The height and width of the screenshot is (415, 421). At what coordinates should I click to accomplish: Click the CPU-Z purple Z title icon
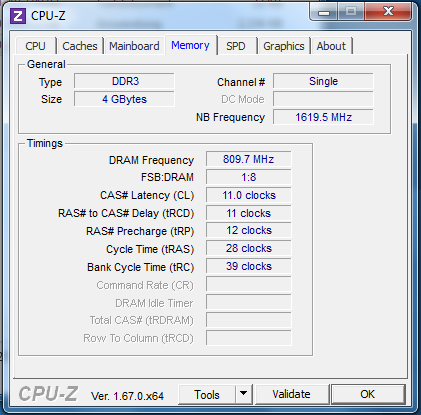[x=18, y=16]
